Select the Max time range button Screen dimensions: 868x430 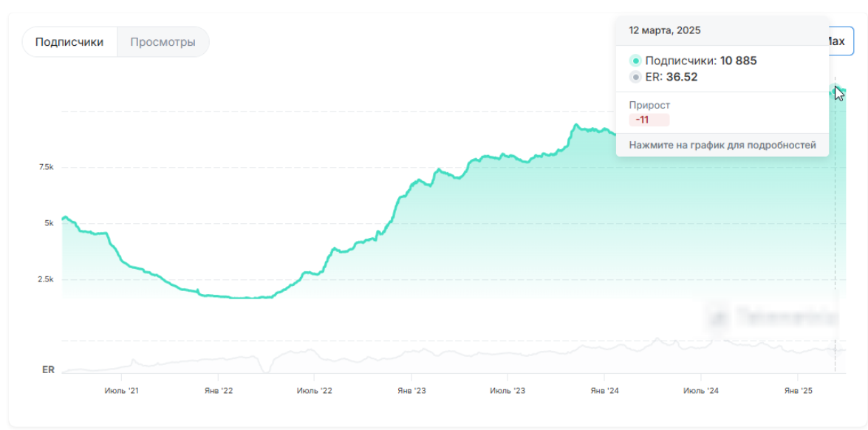click(840, 41)
